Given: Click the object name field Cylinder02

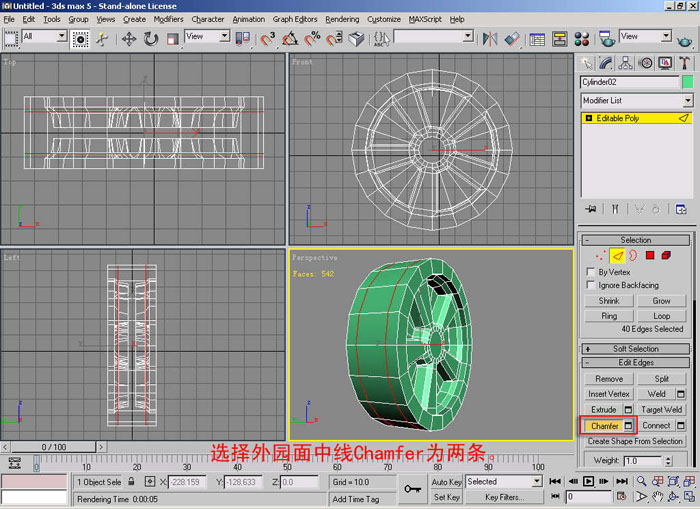Looking at the screenshot, I should point(630,82).
